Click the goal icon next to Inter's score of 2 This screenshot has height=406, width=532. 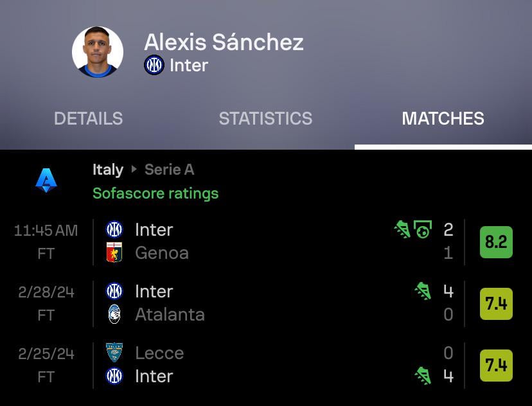(422, 229)
